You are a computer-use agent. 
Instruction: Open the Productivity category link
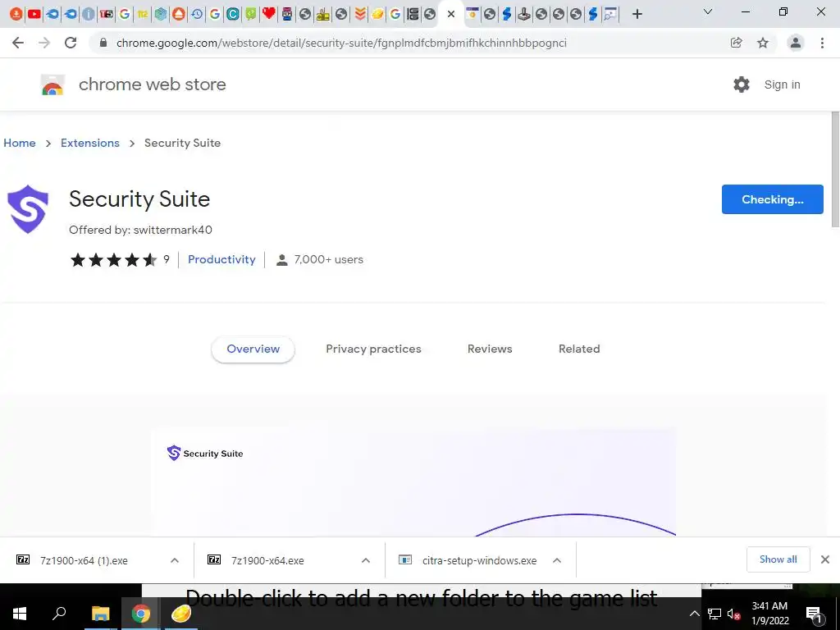tap(221, 259)
